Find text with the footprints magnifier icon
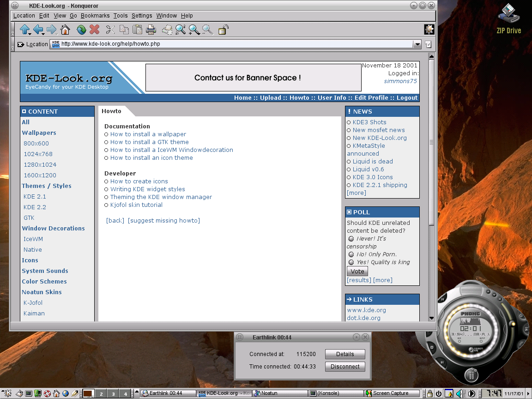The image size is (532, 399). point(181,30)
